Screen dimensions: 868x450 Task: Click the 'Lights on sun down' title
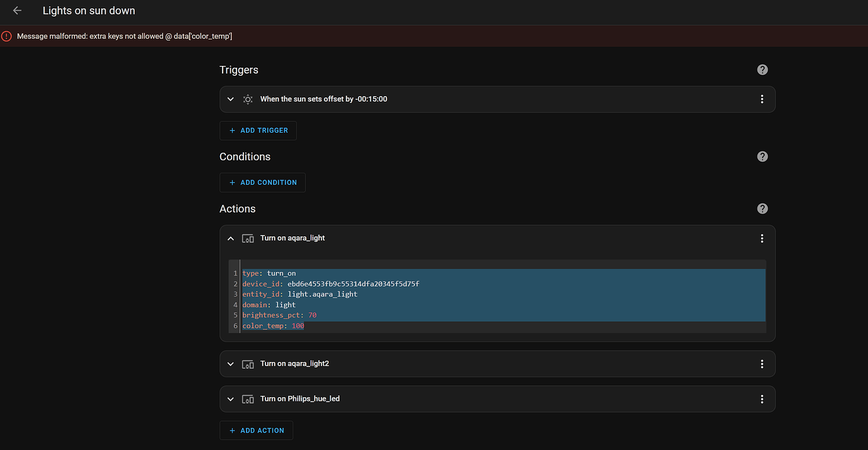[x=89, y=11]
